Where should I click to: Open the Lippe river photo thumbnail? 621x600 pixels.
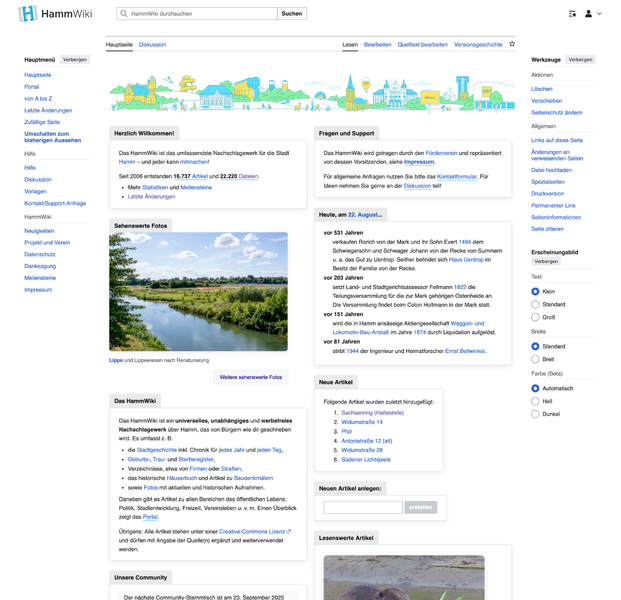198,292
